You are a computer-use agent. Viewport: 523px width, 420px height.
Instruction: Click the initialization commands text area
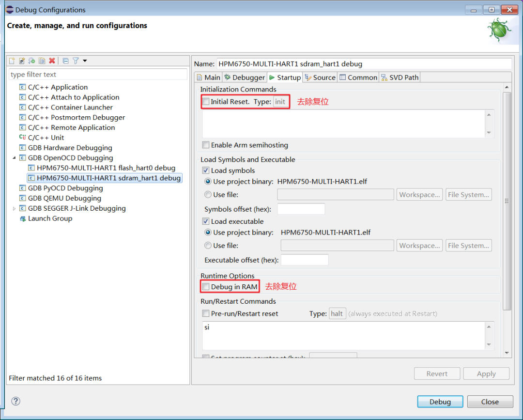(343, 124)
